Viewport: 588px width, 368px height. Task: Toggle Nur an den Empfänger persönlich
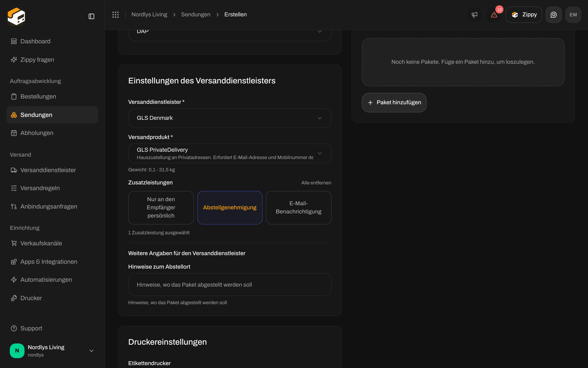click(x=161, y=208)
